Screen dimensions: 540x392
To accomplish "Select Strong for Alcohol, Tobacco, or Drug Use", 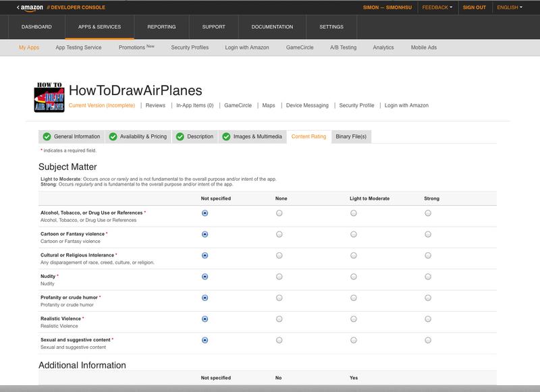I will pyautogui.click(x=428, y=213).
